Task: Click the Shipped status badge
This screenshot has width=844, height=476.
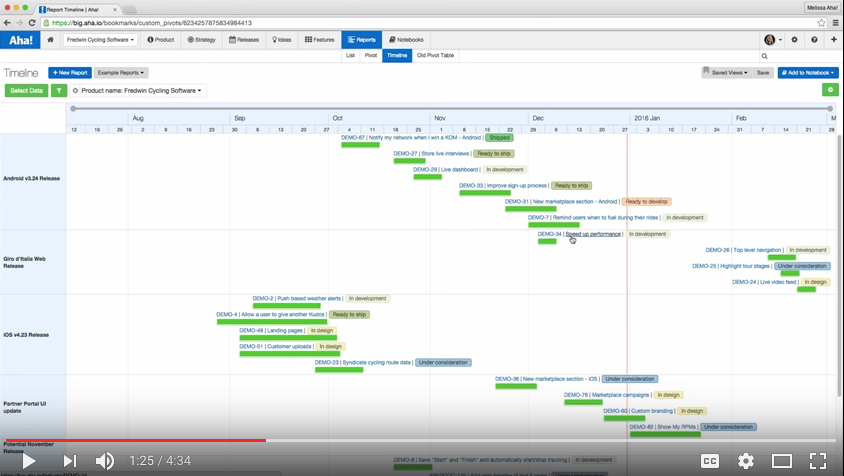Action: (x=500, y=138)
